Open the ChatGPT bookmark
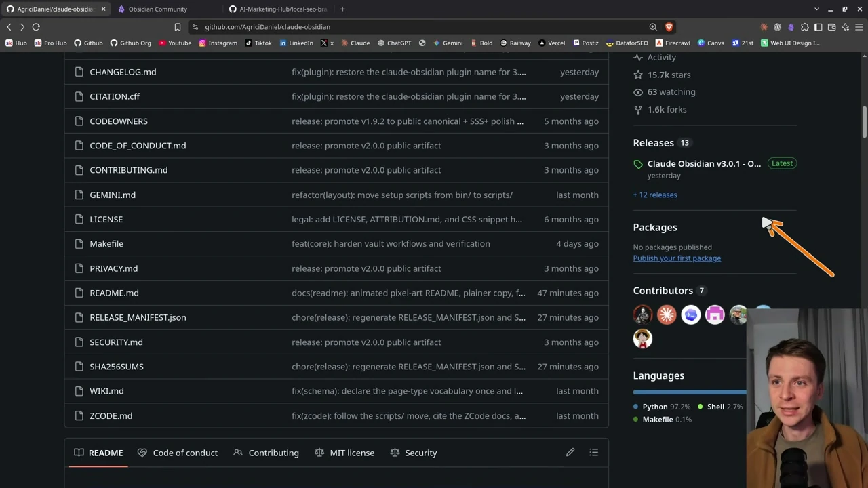The image size is (868, 488). (x=394, y=43)
